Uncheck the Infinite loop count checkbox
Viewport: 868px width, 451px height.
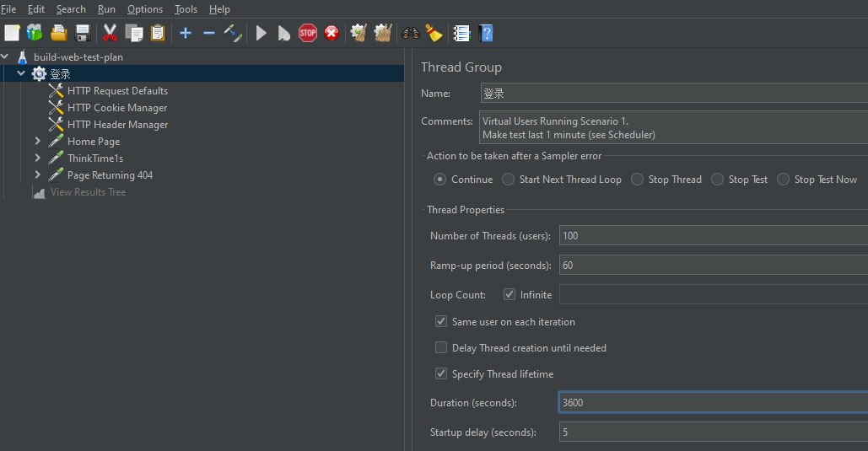pyautogui.click(x=509, y=294)
